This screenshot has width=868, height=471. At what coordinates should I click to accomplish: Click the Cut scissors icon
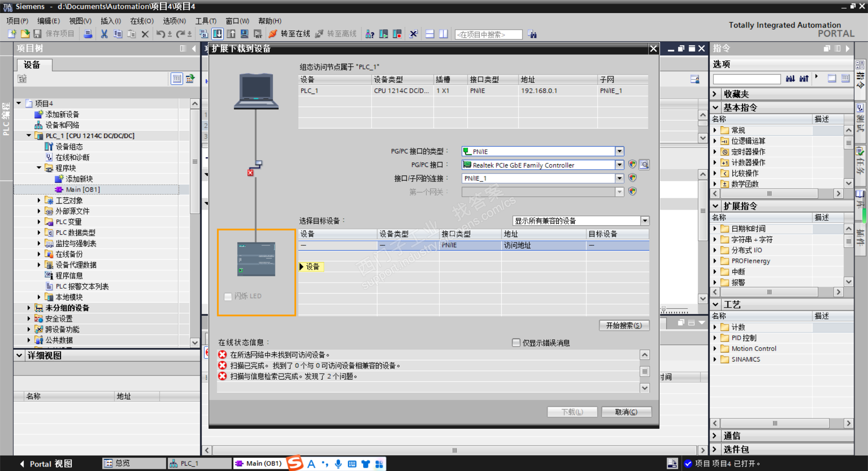tap(104, 34)
